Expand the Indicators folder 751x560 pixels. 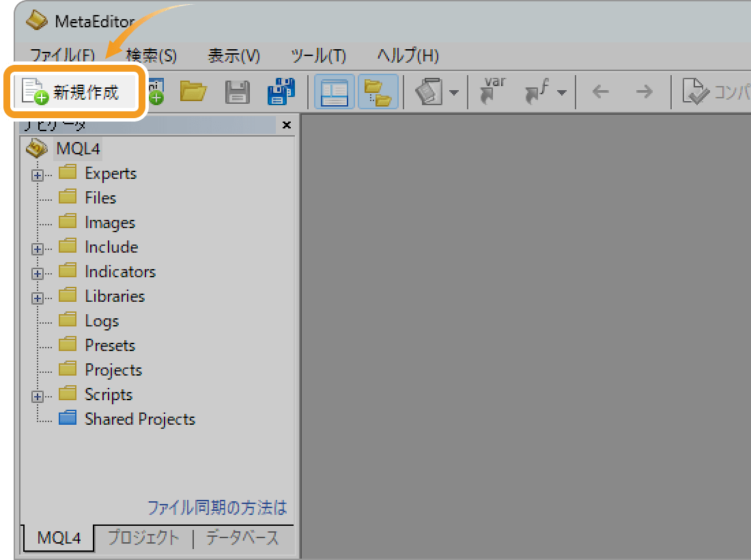click(x=38, y=274)
